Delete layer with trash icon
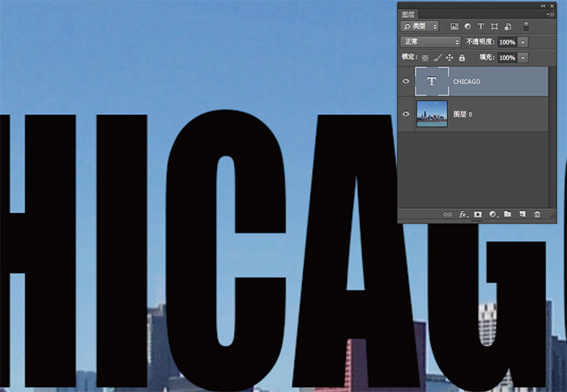 tap(537, 214)
